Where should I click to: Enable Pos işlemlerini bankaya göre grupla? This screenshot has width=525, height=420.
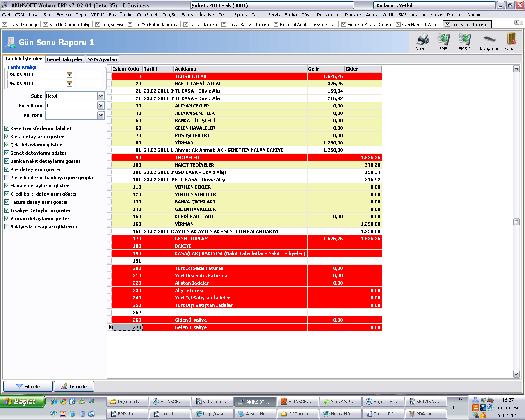click(7, 178)
